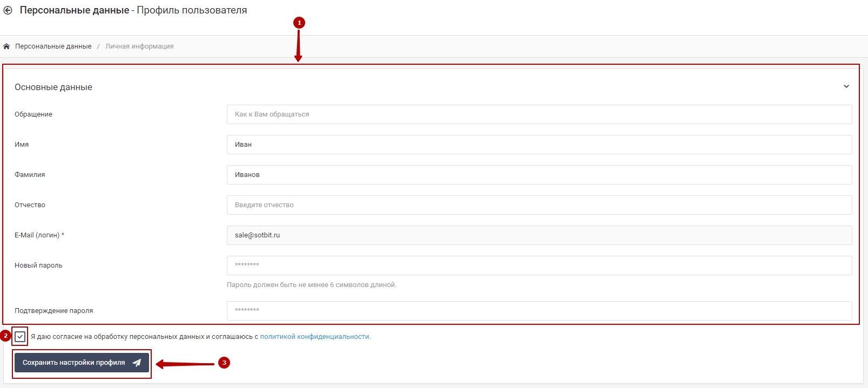The height and width of the screenshot is (388, 868).
Task: Click the Имя field containing Иван
Action: point(539,145)
